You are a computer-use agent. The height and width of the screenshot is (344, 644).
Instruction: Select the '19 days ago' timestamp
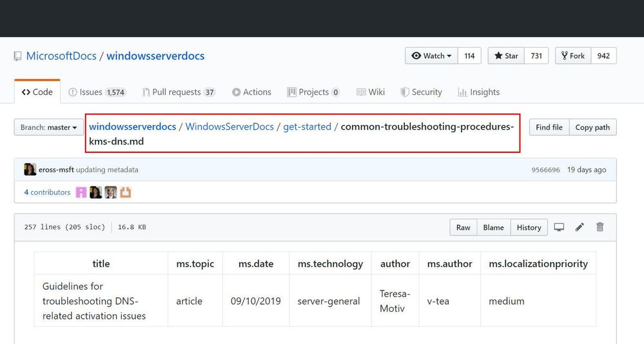[x=587, y=170]
